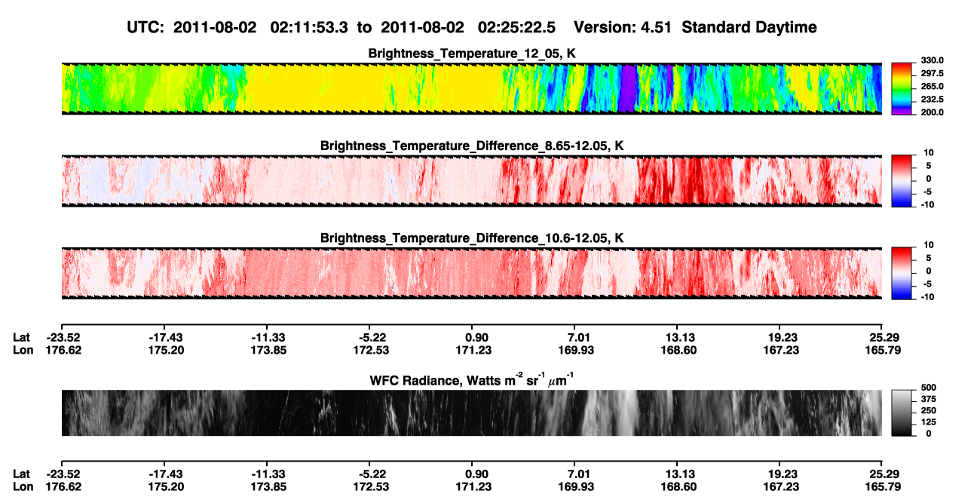Click the WFC Radiance grayscale image strip
Viewport: 980px width, 503px height.
472,413
